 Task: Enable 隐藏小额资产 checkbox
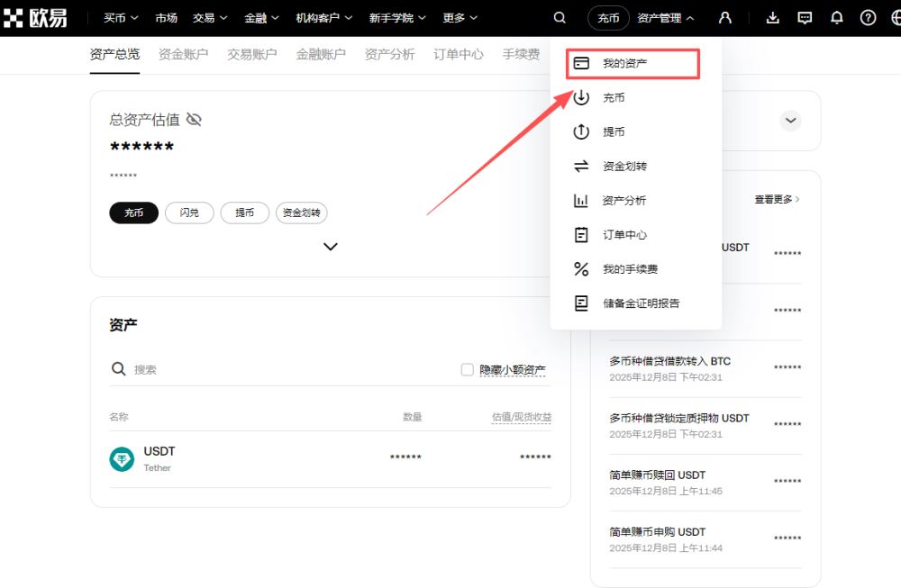click(x=468, y=369)
